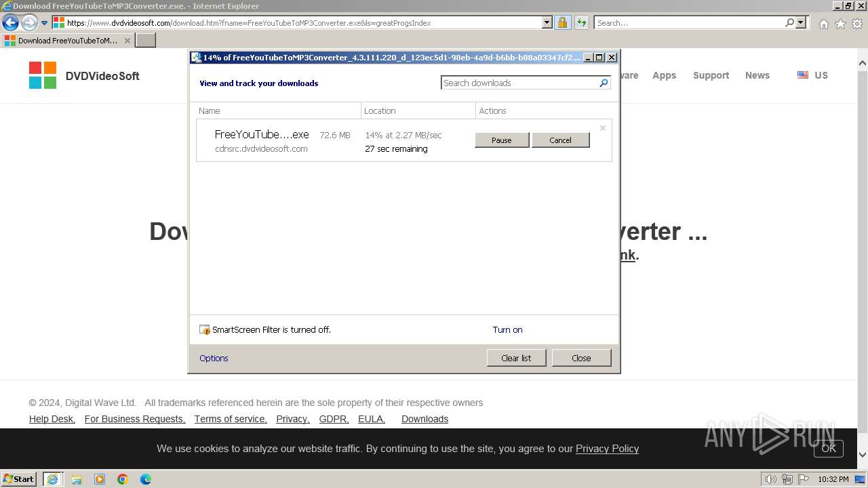Click the DVDVideoSoft logo

tap(84, 75)
